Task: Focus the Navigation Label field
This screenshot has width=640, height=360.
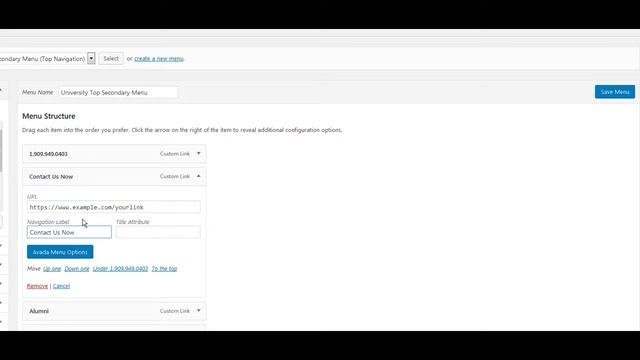Action: [x=69, y=232]
